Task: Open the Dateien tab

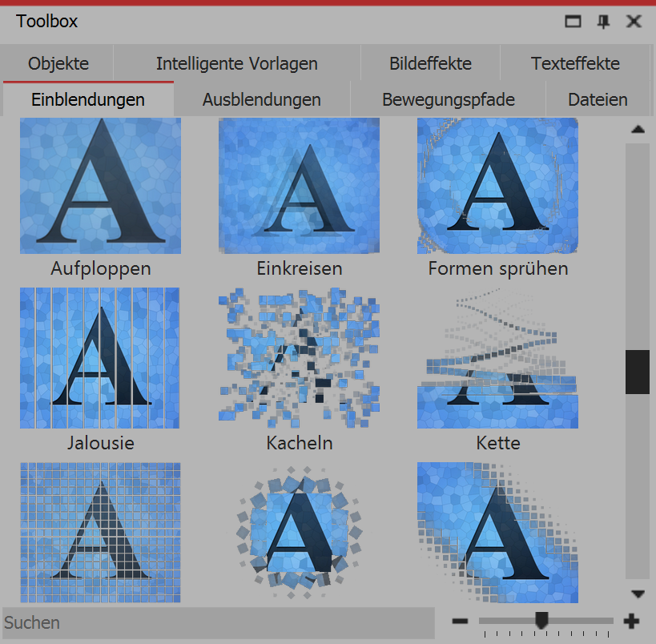Action: pos(597,100)
